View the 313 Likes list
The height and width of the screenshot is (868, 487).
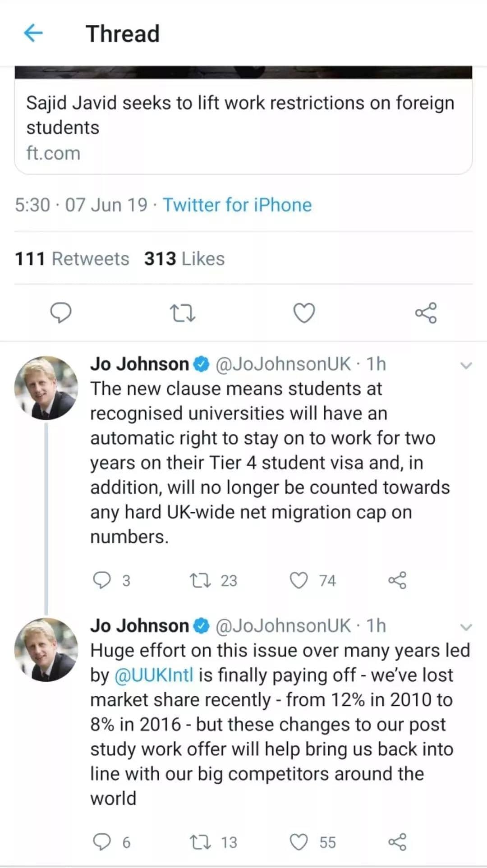pos(184,259)
